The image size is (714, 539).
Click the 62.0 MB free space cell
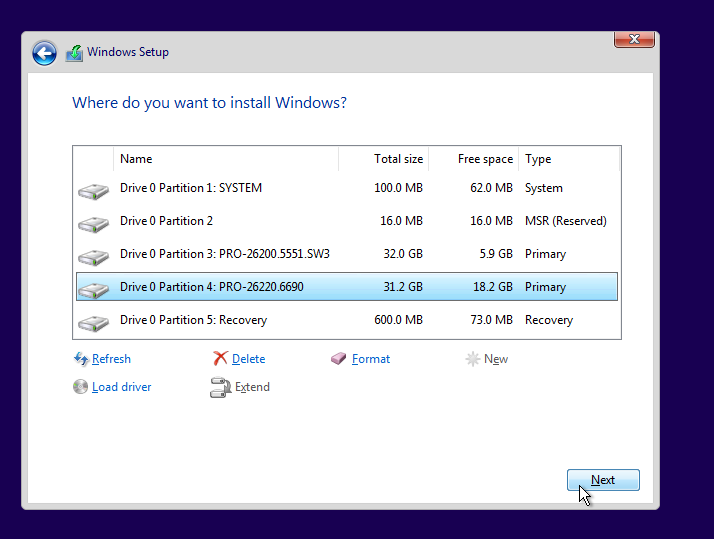coord(491,188)
